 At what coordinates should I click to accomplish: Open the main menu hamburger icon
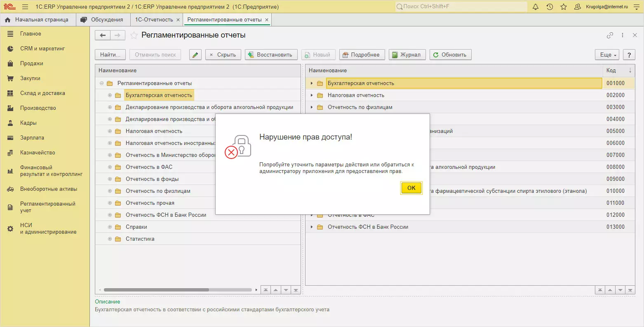coord(25,7)
